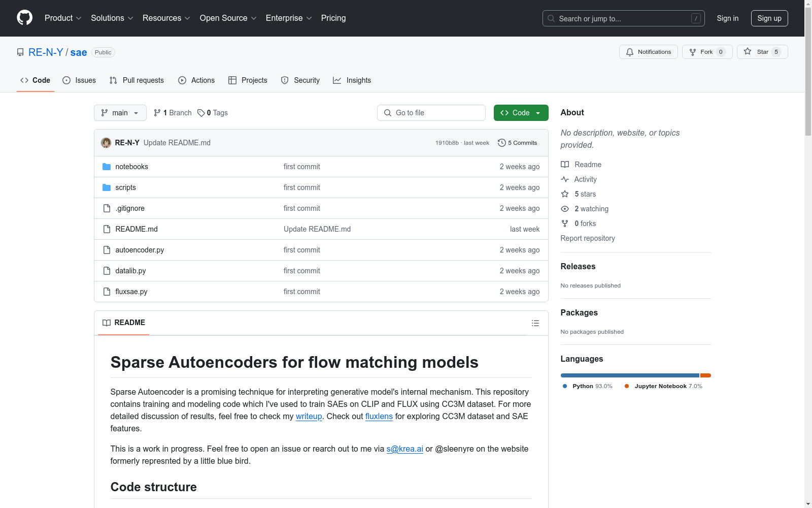Viewport: 812px width, 508px height.
Task: Open the Projects tab
Action: [x=248, y=80]
